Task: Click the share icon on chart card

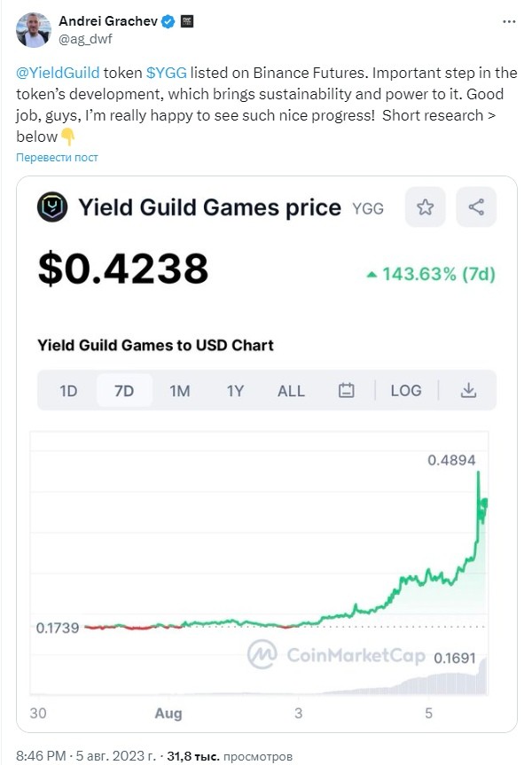Action: (476, 207)
